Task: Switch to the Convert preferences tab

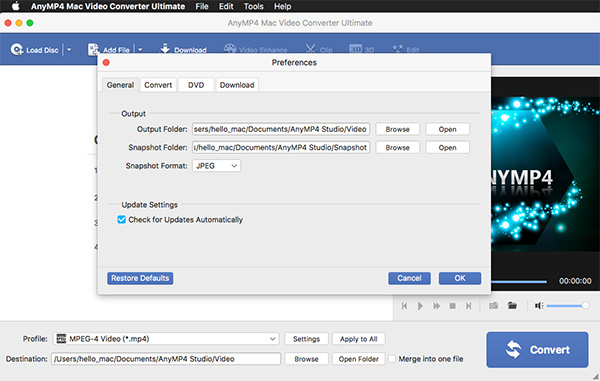Action: [158, 85]
